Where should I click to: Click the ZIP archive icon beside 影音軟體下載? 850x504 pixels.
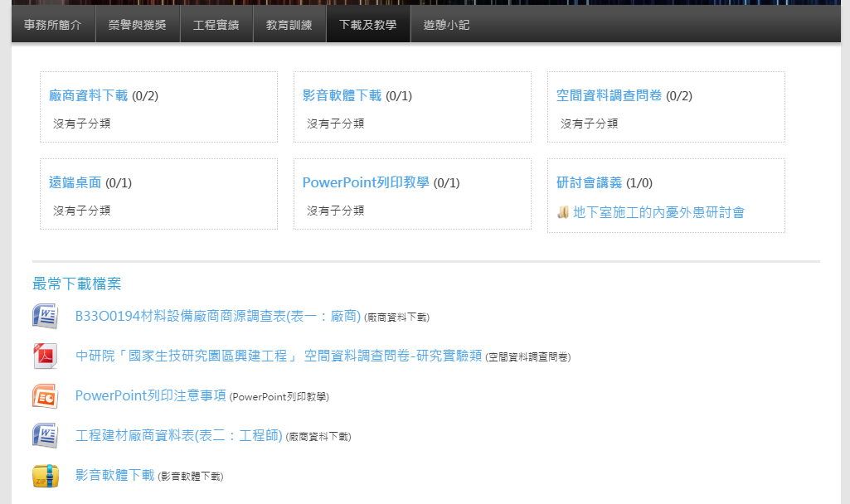click(45, 475)
